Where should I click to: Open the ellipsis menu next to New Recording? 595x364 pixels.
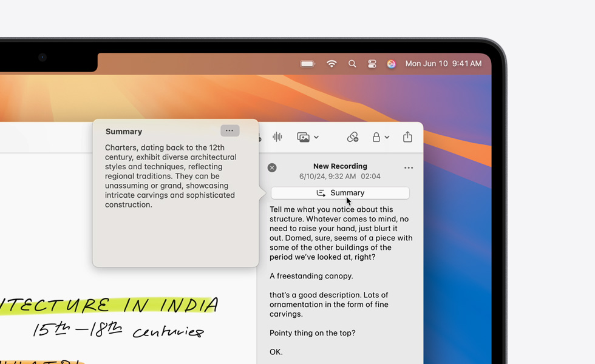pyautogui.click(x=409, y=167)
